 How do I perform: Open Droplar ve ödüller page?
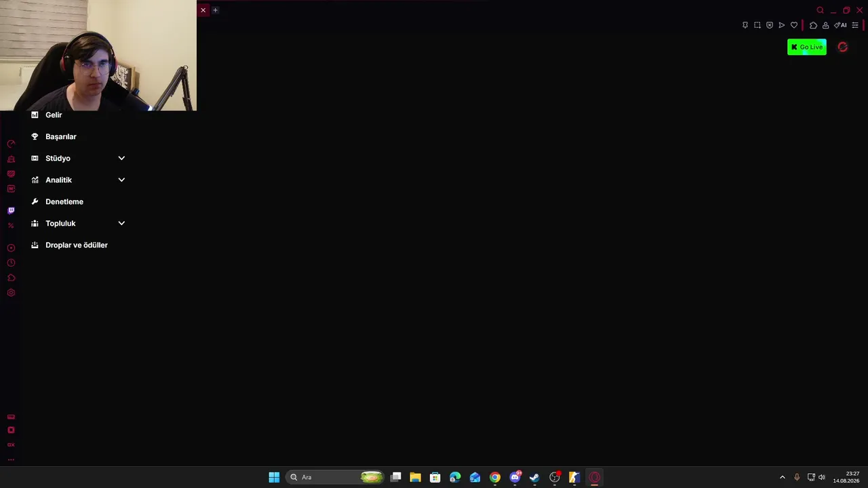(x=77, y=245)
